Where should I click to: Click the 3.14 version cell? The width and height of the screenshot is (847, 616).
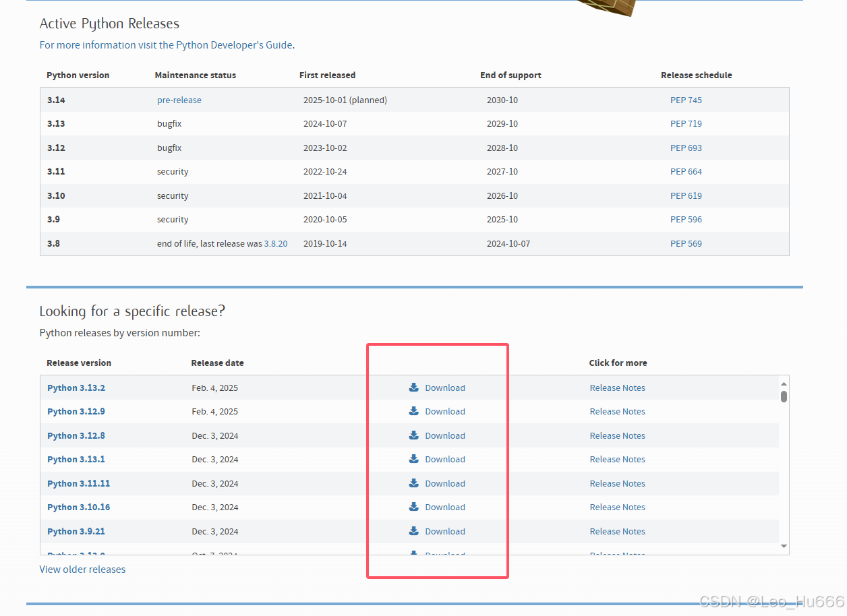point(56,100)
